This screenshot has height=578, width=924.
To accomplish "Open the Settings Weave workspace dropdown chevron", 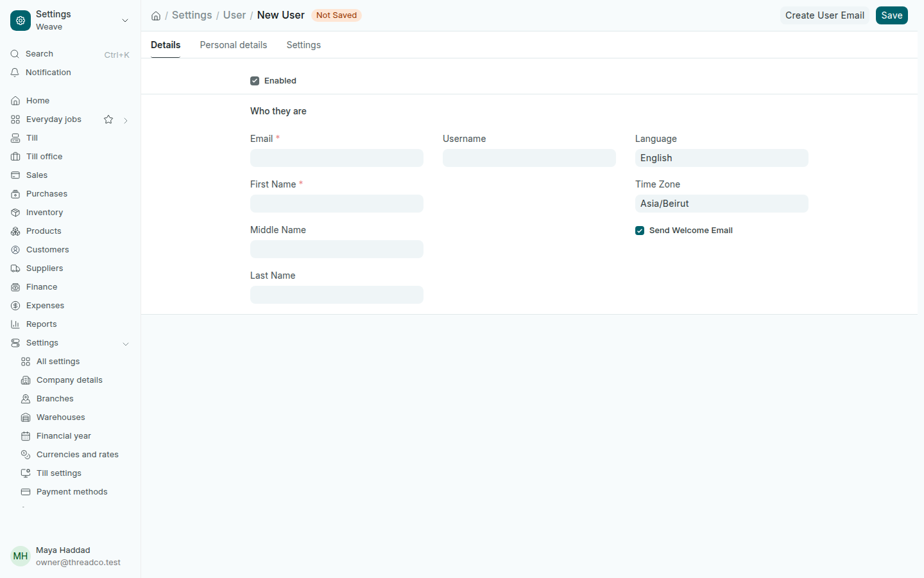I will (125, 21).
